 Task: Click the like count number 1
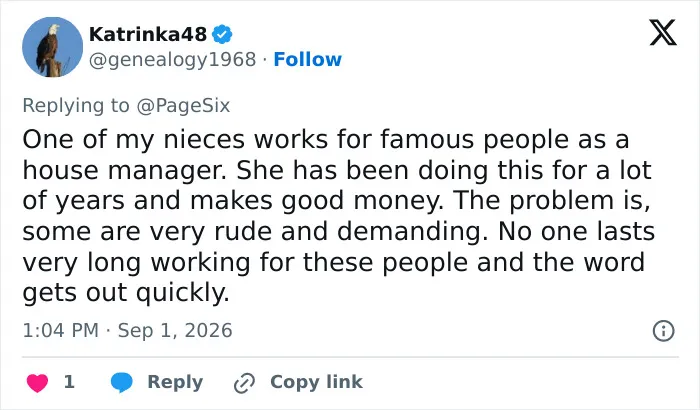click(69, 382)
